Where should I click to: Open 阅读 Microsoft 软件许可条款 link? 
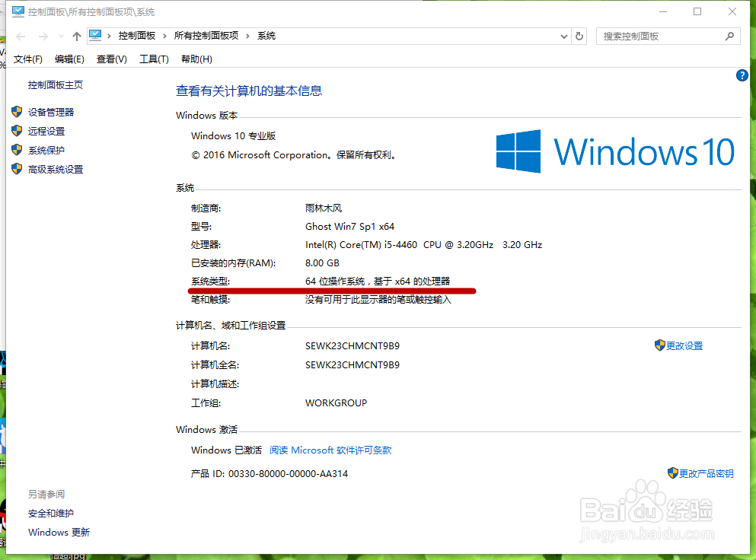(330, 450)
